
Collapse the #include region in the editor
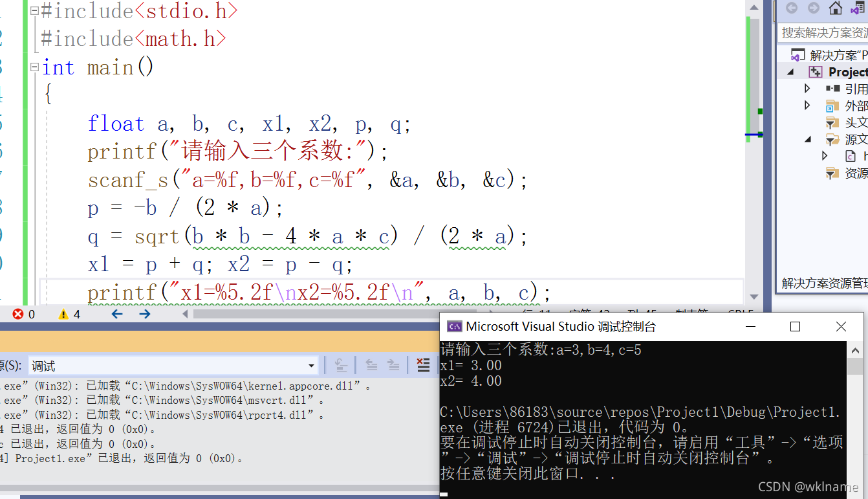(x=35, y=10)
